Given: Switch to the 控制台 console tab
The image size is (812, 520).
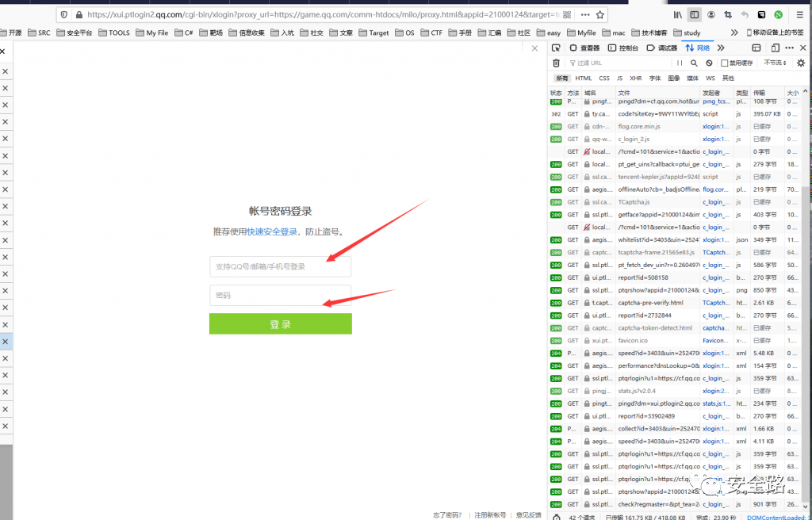Looking at the screenshot, I should click(x=623, y=48).
